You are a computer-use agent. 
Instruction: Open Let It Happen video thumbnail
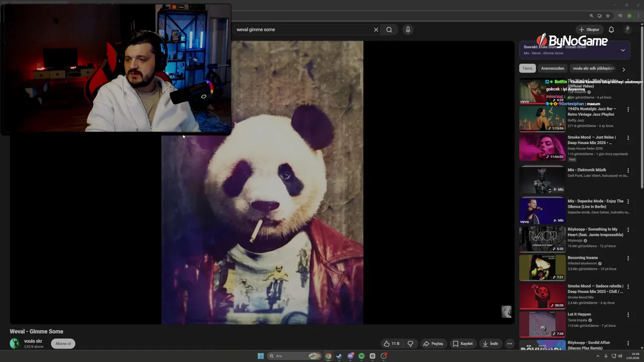[542, 324]
